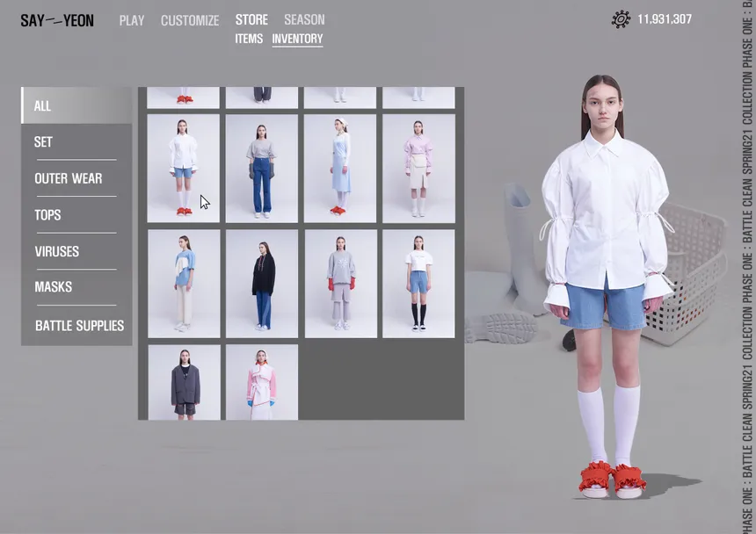Open the PLAY menu
The height and width of the screenshot is (534, 756).
click(132, 21)
